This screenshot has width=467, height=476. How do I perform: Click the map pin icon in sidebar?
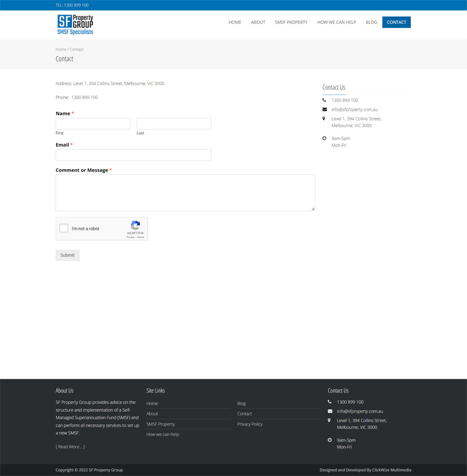[x=324, y=118]
